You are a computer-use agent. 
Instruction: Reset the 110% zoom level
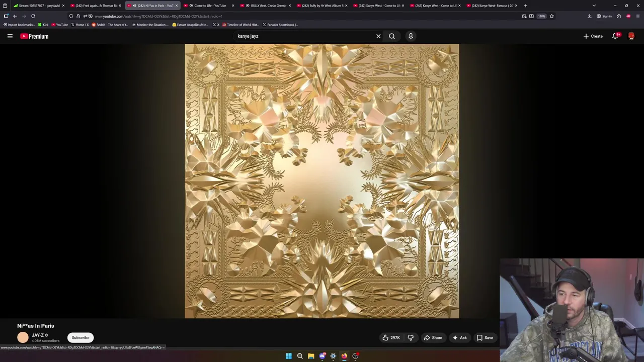pyautogui.click(x=541, y=16)
